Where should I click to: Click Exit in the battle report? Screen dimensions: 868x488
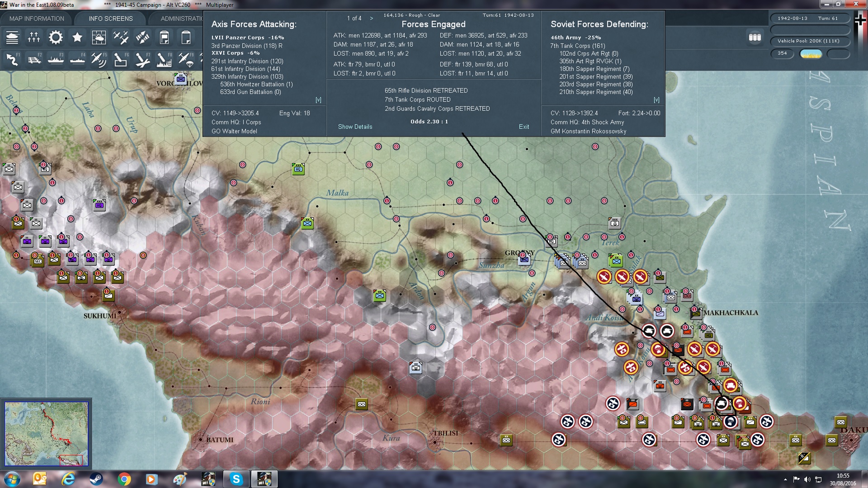pyautogui.click(x=524, y=127)
